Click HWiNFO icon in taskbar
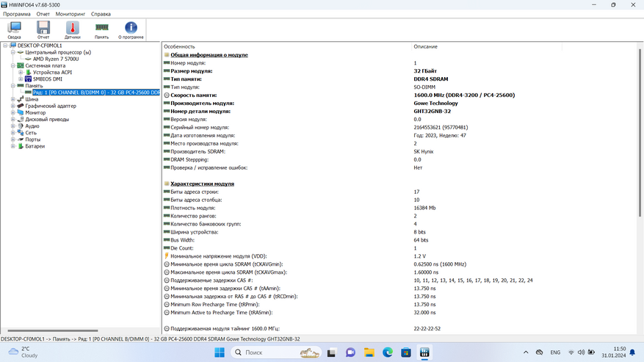 [x=424, y=352]
